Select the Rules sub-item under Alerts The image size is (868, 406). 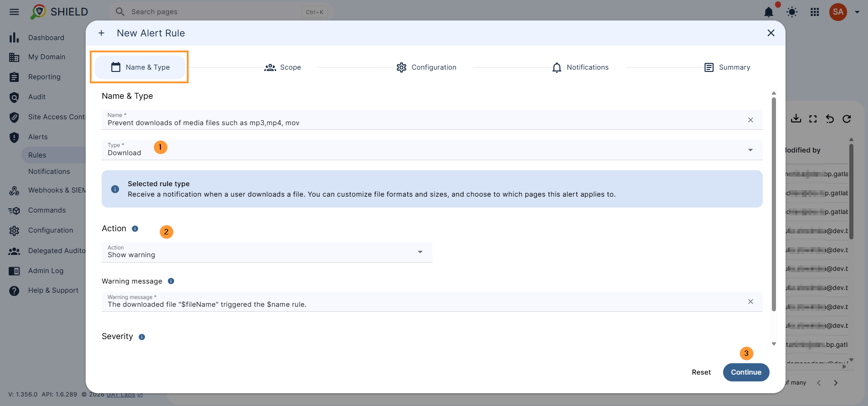(37, 155)
